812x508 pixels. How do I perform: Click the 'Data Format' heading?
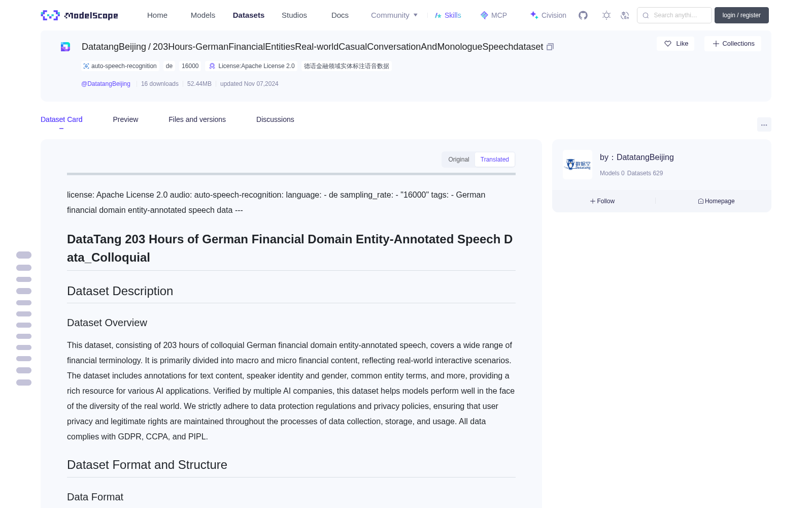(95, 497)
